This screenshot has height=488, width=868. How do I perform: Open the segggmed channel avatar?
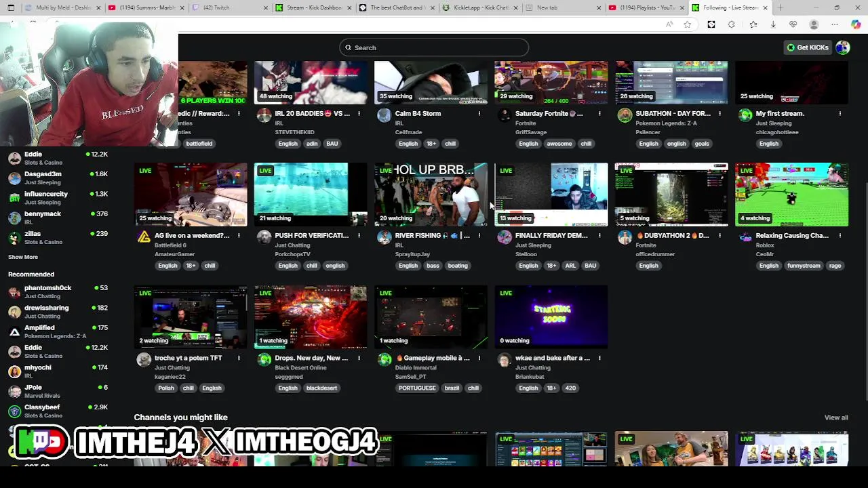(264, 360)
